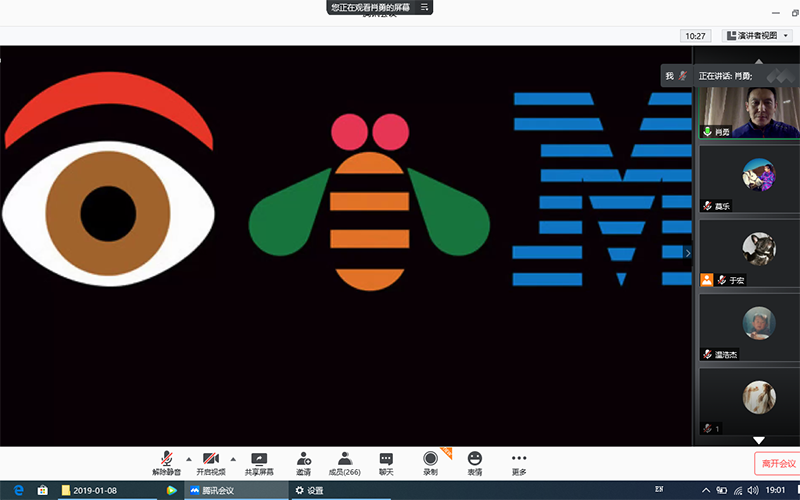This screenshot has width=800, height=500.
Task: Select participant 于宏's tile
Action: (x=749, y=253)
